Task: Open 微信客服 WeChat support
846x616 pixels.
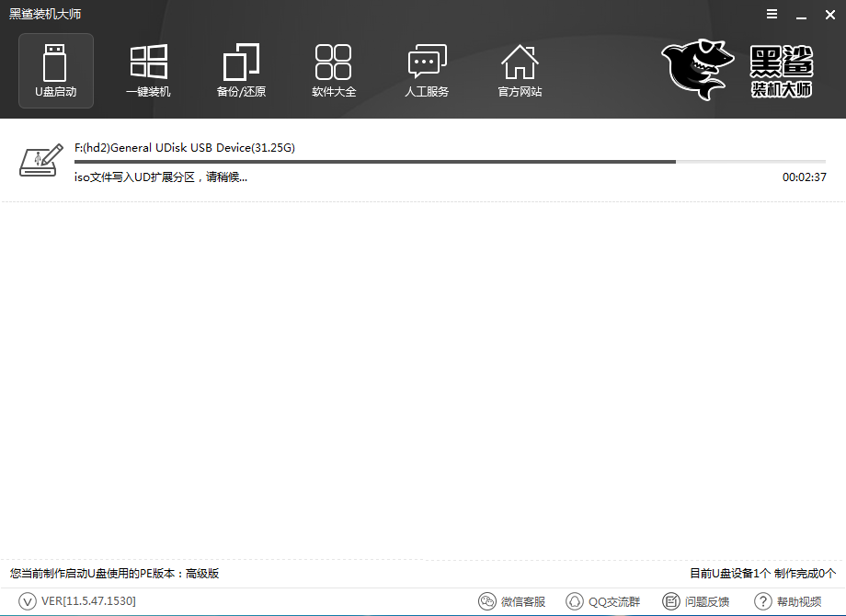Action: click(x=512, y=601)
